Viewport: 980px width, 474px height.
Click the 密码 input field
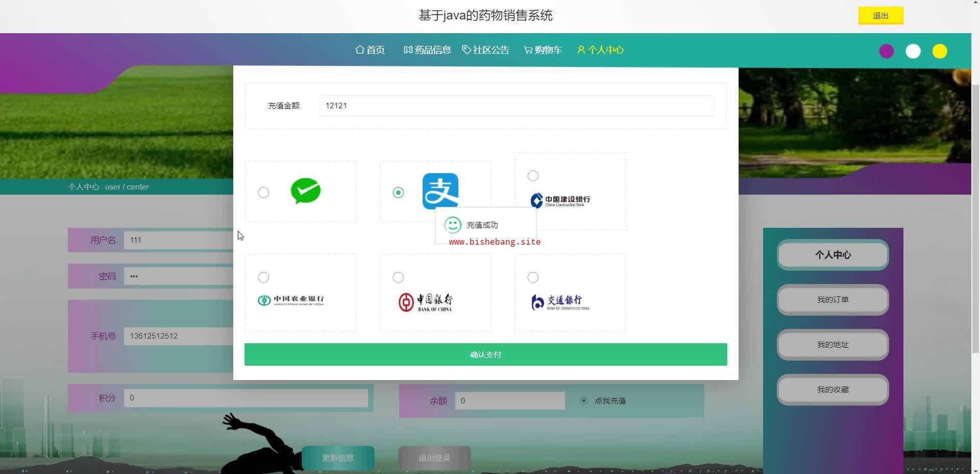click(x=179, y=276)
